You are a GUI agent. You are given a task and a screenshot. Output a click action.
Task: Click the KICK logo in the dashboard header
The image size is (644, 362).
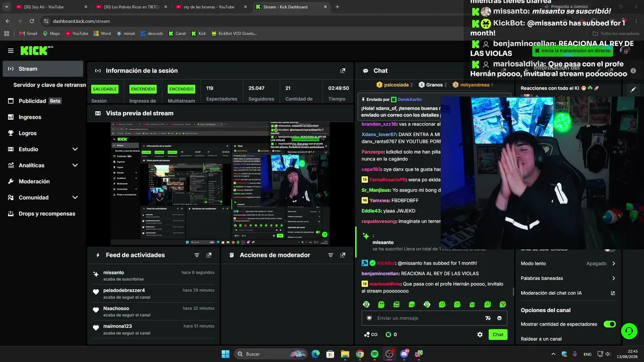click(x=36, y=50)
